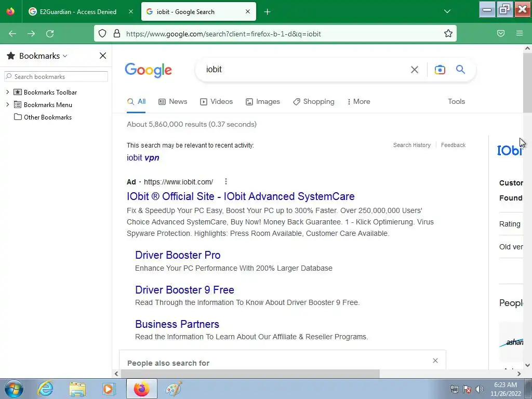The width and height of the screenshot is (532, 399).
Task: Clear the search query with X
Action: (x=414, y=70)
